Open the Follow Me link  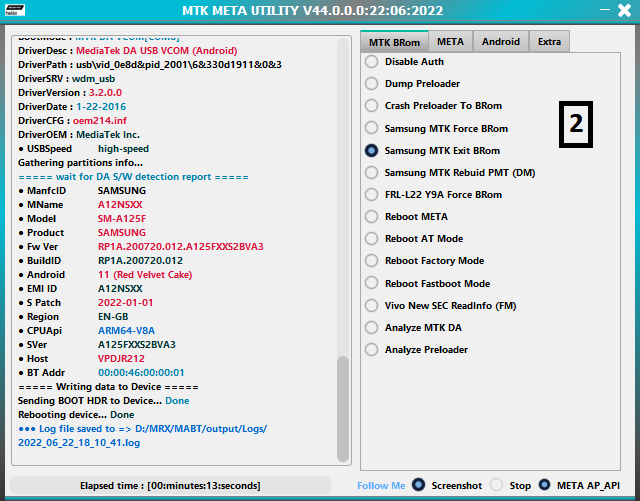(x=381, y=485)
